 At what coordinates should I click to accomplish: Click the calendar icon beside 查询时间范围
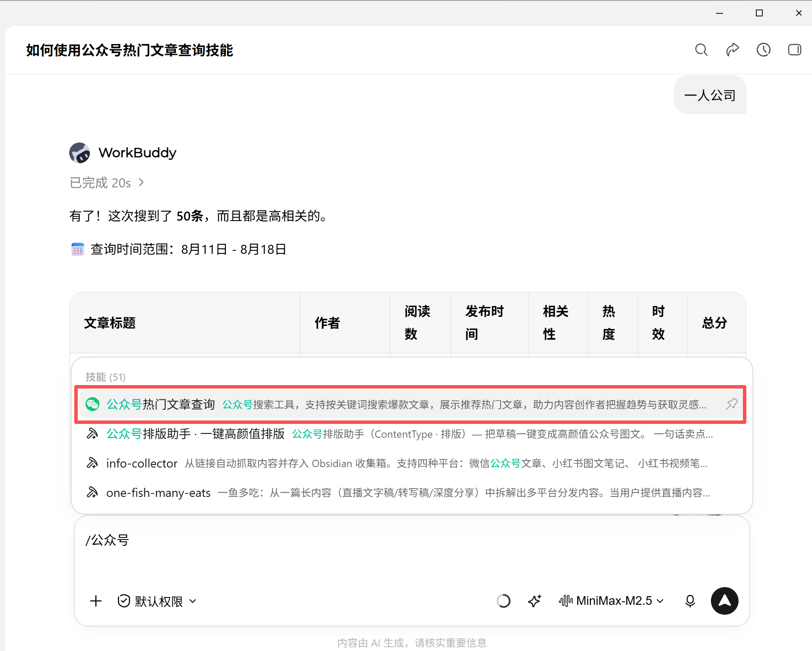(x=78, y=249)
